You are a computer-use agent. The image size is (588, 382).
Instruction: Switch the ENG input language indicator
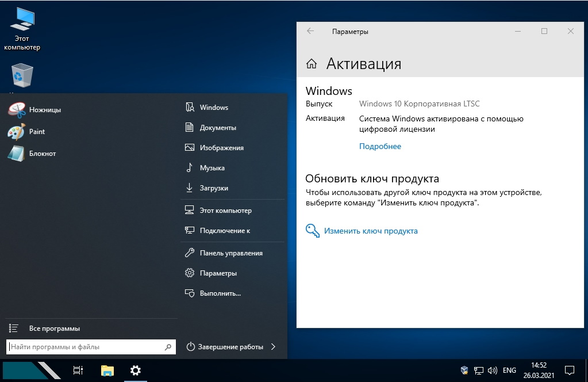[510, 370]
